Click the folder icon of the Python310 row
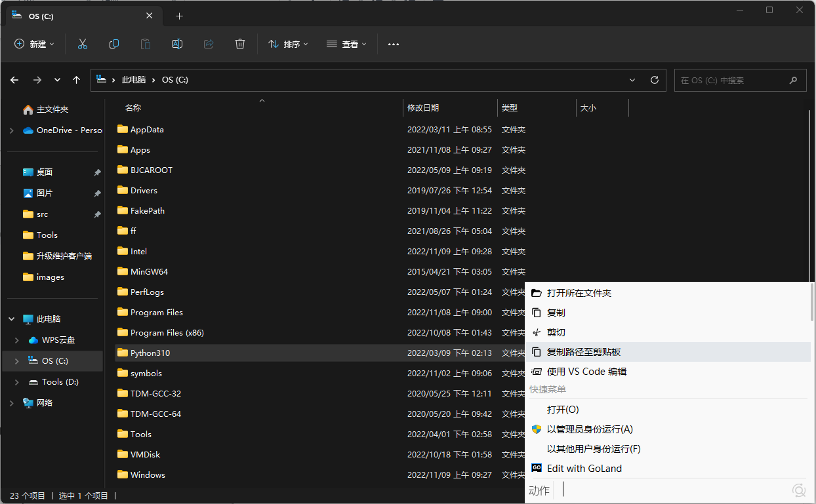The width and height of the screenshot is (816, 504). [123, 353]
